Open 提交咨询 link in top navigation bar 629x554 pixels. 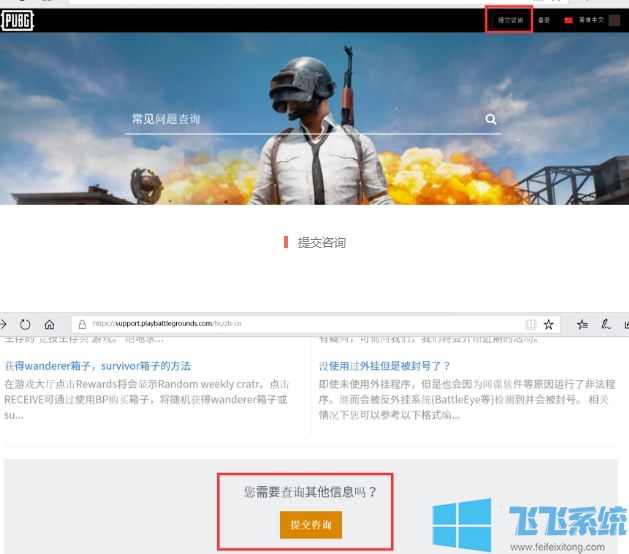coord(510,20)
